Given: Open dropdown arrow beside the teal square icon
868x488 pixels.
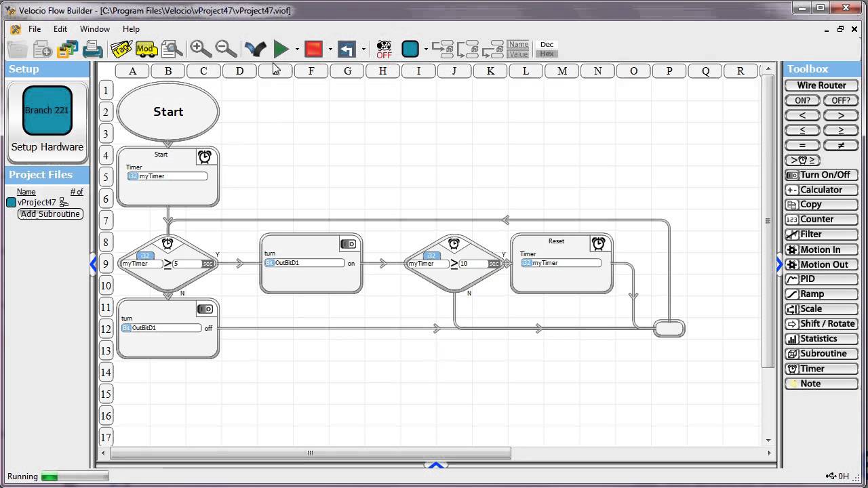Looking at the screenshot, I should tap(426, 49).
